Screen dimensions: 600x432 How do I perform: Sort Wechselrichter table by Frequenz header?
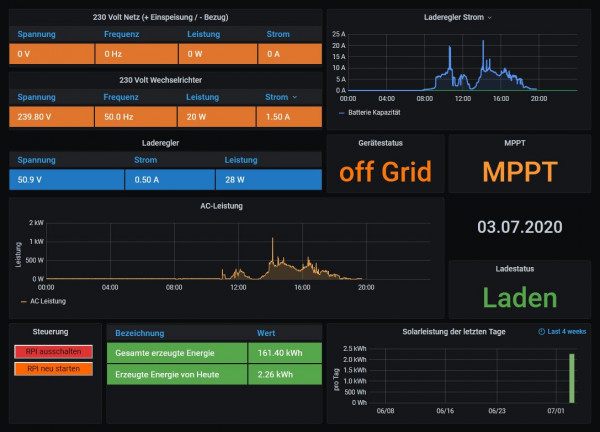pos(120,98)
